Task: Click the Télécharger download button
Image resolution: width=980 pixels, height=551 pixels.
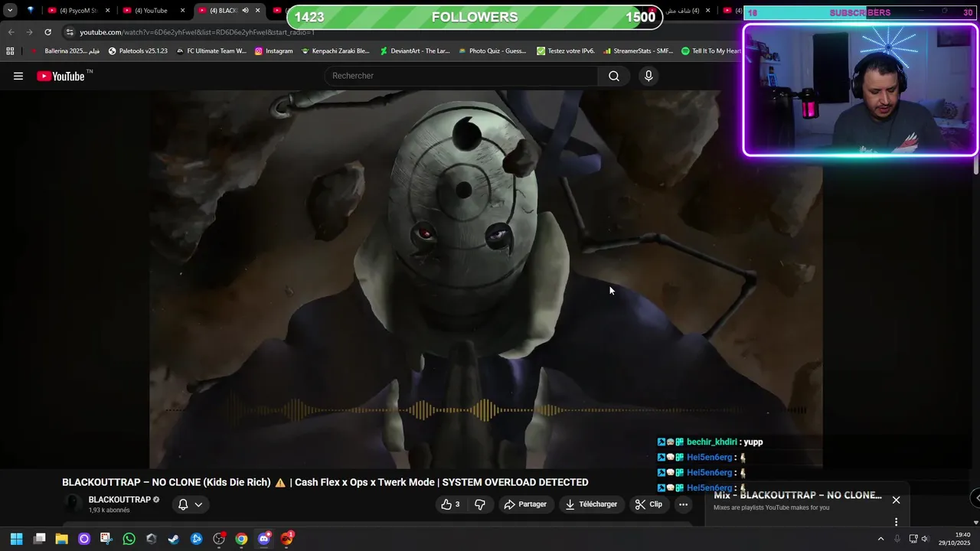Action: click(x=591, y=504)
